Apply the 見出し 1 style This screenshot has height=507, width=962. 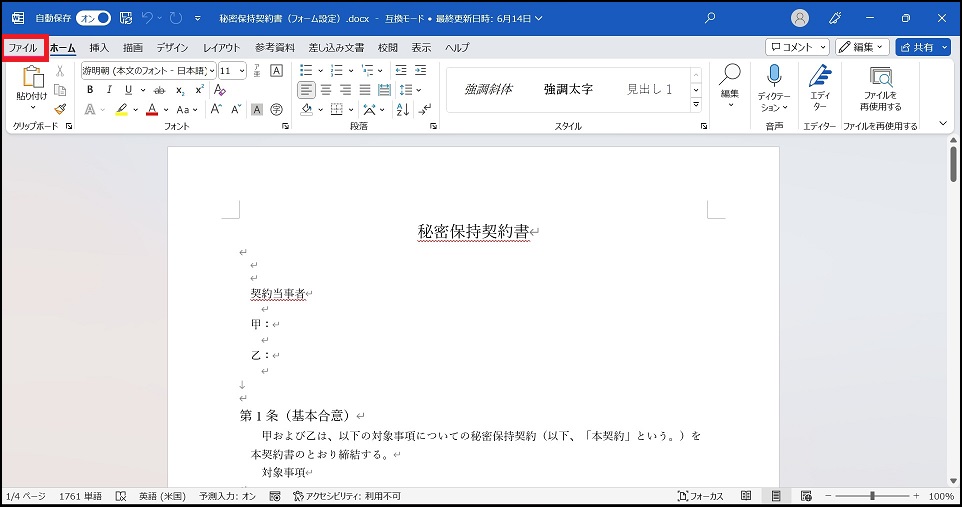click(x=650, y=90)
